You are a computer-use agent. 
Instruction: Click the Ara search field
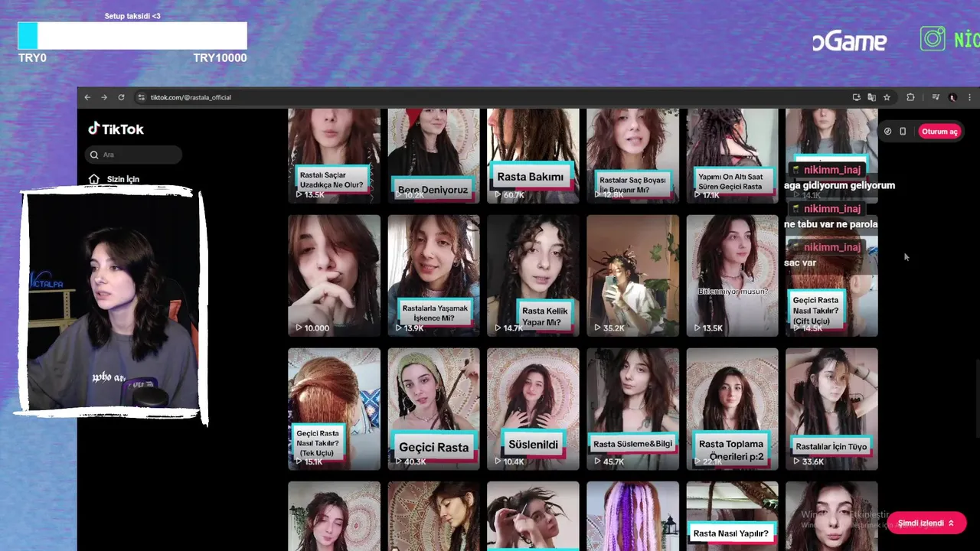[133, 155]
